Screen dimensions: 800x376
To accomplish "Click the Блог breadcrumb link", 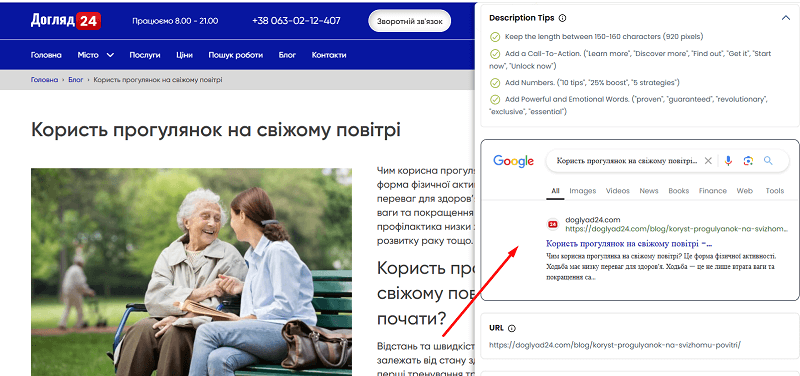I will (x=76, y=80).
